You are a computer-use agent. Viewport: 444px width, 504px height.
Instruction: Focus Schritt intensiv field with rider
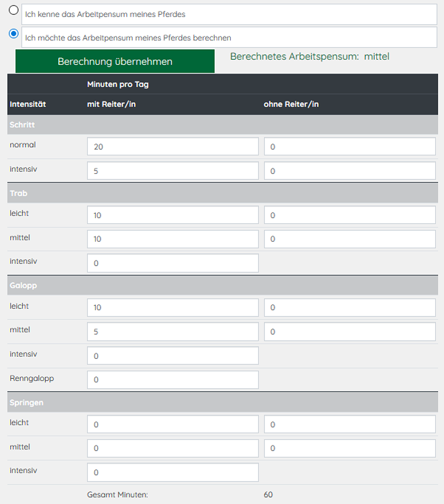(173, 171)
